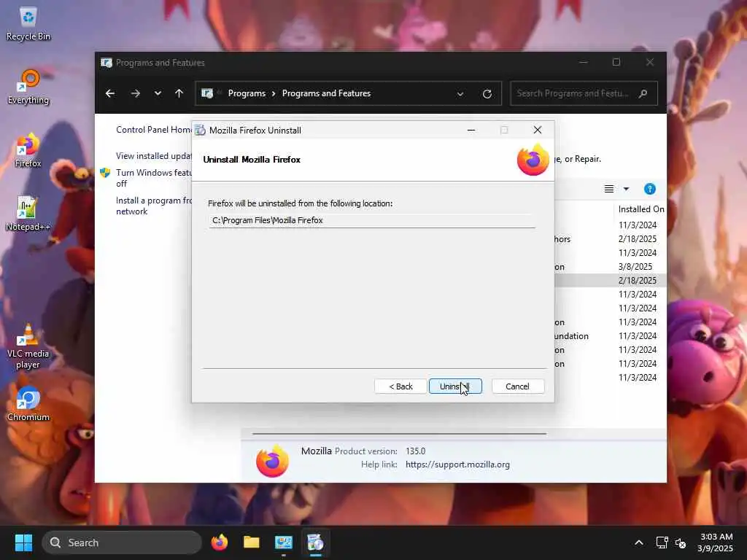
Task: Expand the address bar history dropdown
Action: click(x=460, y=94)
